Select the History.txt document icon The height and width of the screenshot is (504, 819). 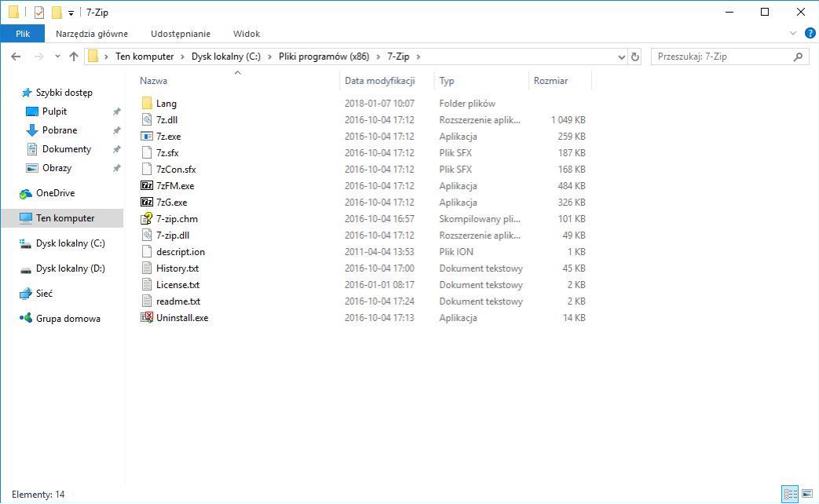point(147,268)
